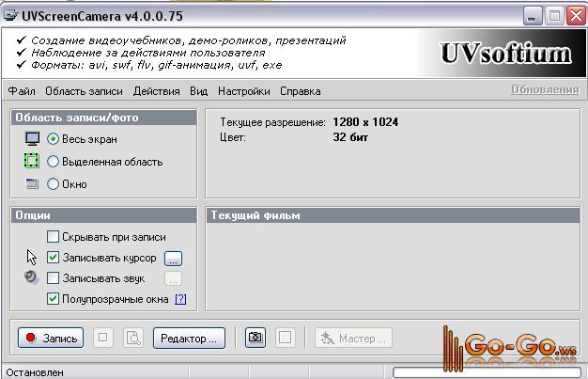Take a screenshot with the camera icon
The image size is (588, 379).
[255, 338]
